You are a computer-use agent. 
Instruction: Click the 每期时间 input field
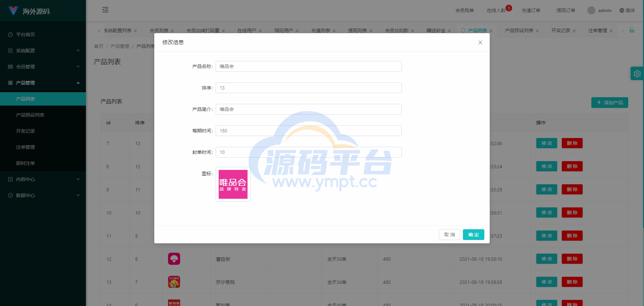[x=309, y=131]
